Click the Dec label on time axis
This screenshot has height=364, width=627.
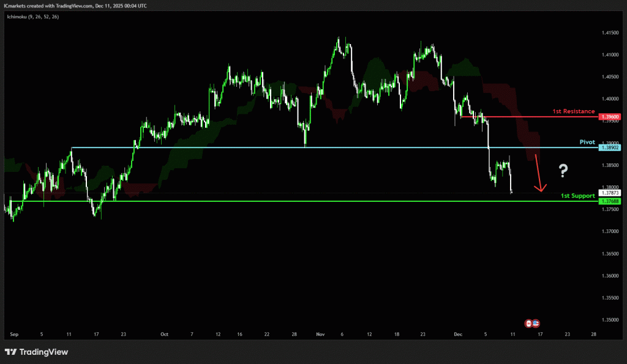459,335
